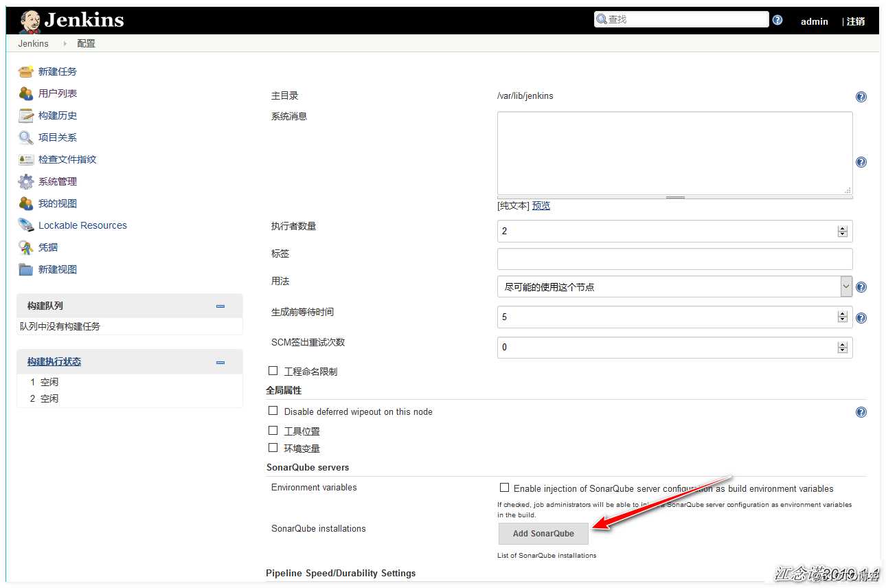Adjust SCM签出重试次数 spinner arrows
The height and width of the screenshot is (588, 886).
pos(843,347)
